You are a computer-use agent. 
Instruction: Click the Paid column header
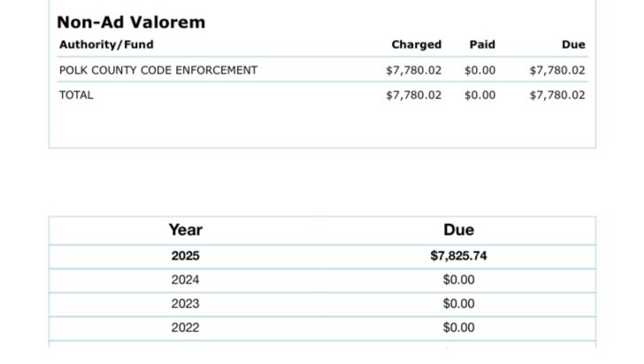point(482,44)
